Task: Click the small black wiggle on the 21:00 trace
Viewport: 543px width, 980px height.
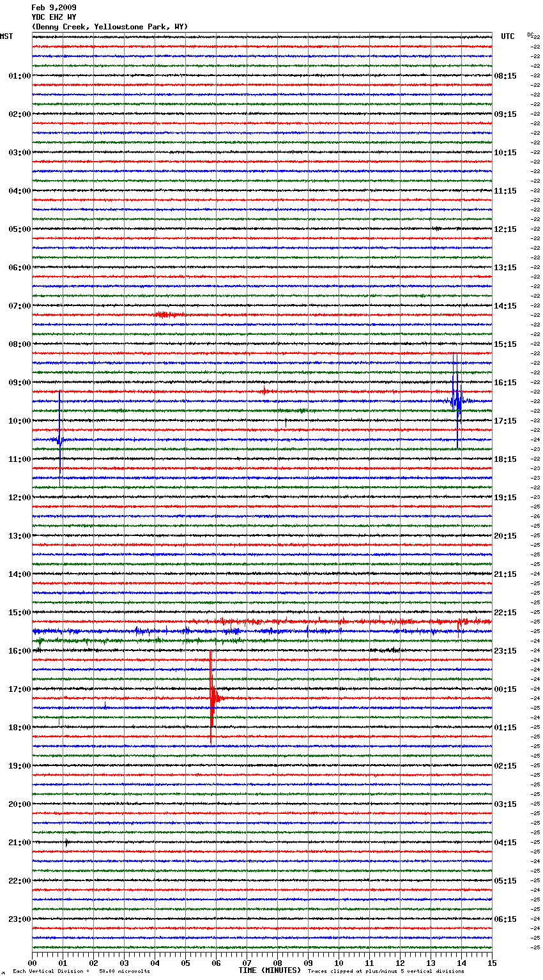Action: coord(66,842)
